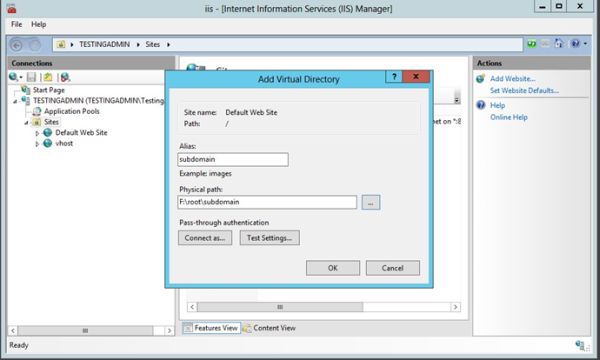Confirm the dialog with OK
The height and width of the screenshot is (360, 600).
tap(333, 268)
